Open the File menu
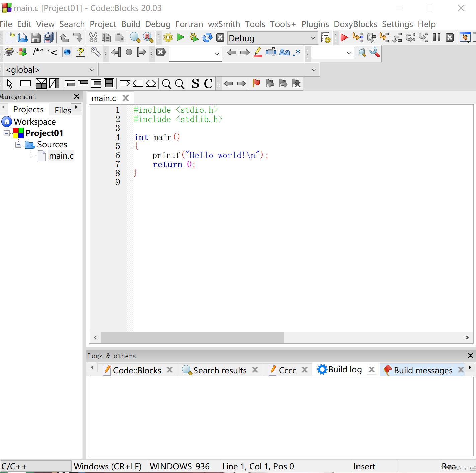This screenshot has height=473, width=476. click(x=6, y=24)
